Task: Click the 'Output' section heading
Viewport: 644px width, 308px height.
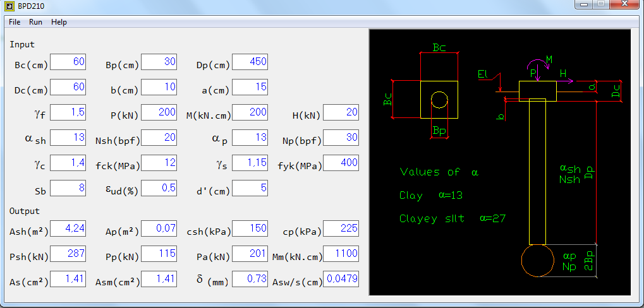Action: click(x=25, y=211)
